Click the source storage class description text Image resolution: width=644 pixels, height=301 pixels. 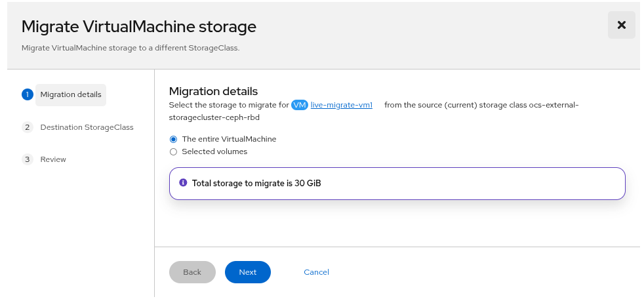point(481,105)
